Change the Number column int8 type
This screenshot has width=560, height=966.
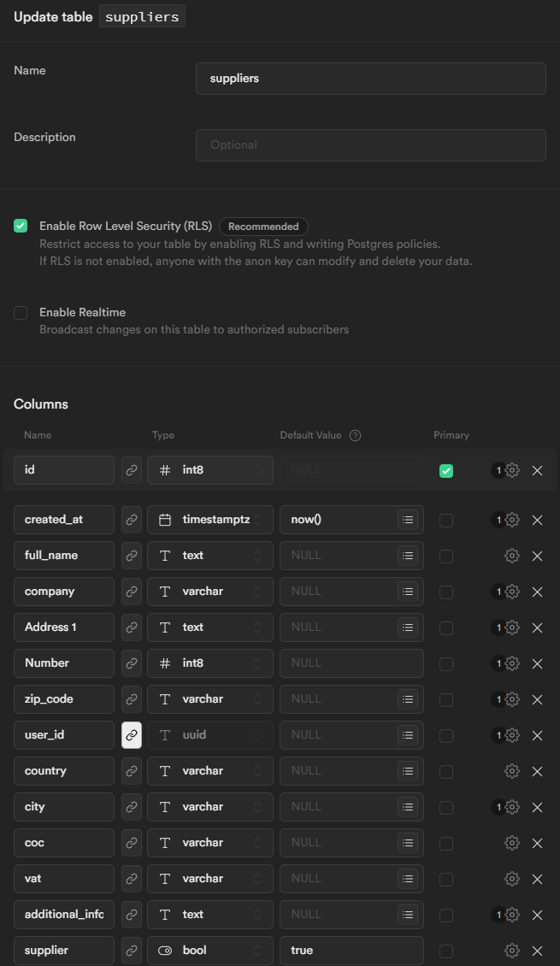(210, 663)
